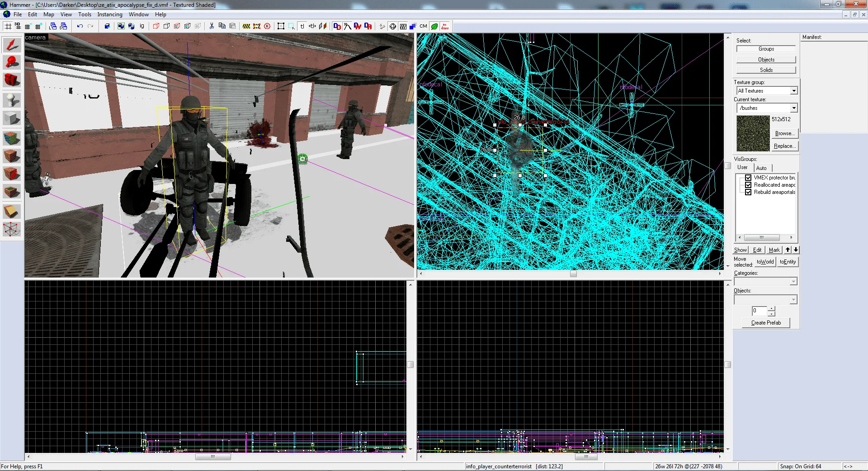Click the no draw toolbar icon

coord(445,26)
